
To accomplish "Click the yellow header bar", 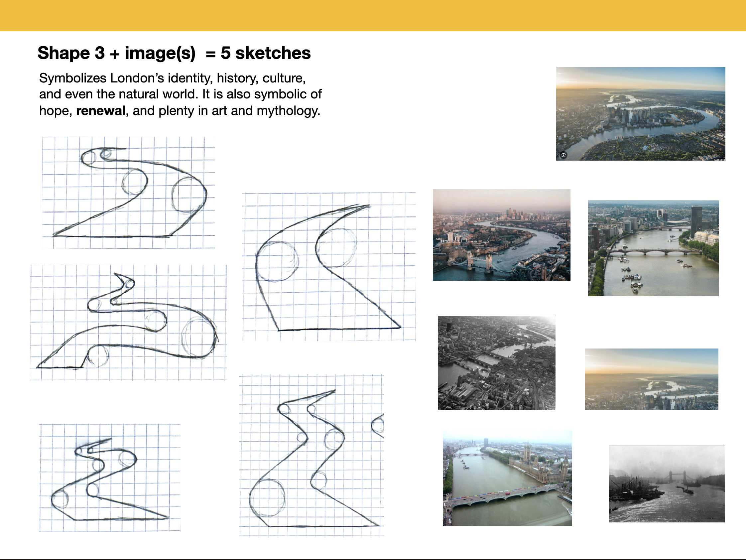I will [x=373, y=16].
